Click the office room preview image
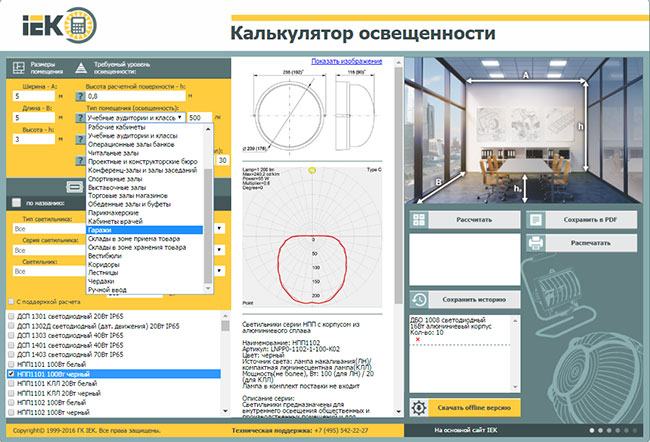650x442 pixels. coord(524,131)
